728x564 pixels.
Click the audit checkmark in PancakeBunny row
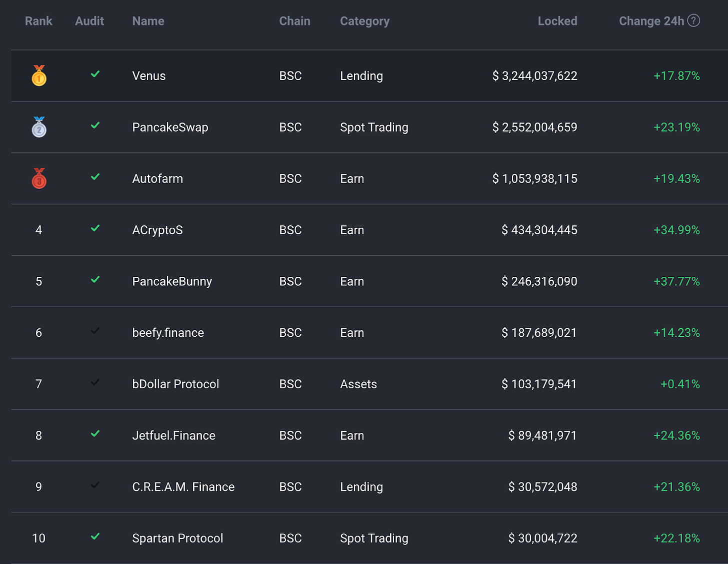click(95, 280)
